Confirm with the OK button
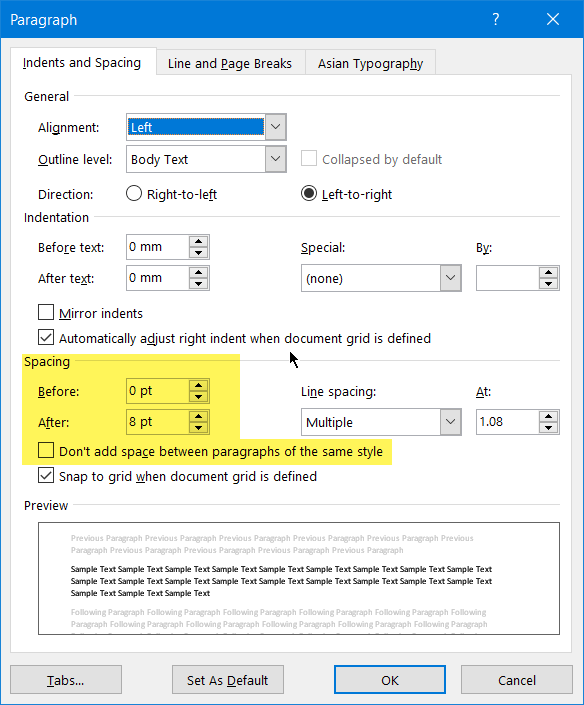The width and height of the screenshot is (584, 705). click(x=390, y=680)
